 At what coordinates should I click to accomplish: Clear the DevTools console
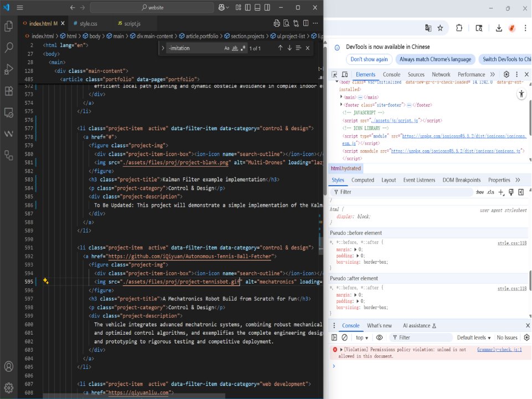pos(345,337)
